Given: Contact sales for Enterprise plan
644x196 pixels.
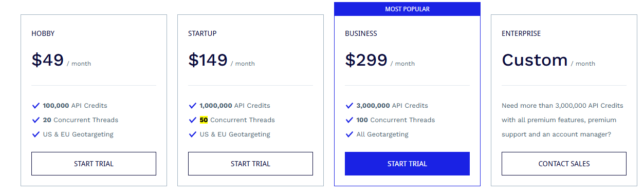Looking at the screenshot, I should pos(564,164).
